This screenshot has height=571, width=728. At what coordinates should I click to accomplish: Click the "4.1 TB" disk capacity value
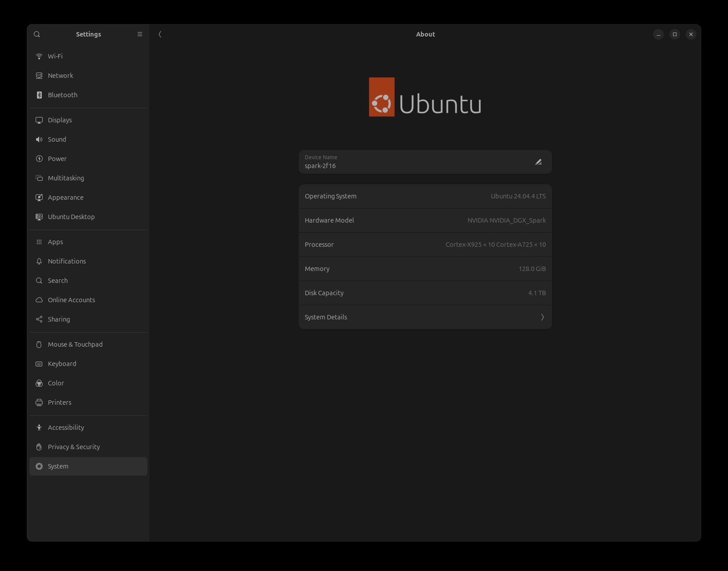(x=537, y=293)
